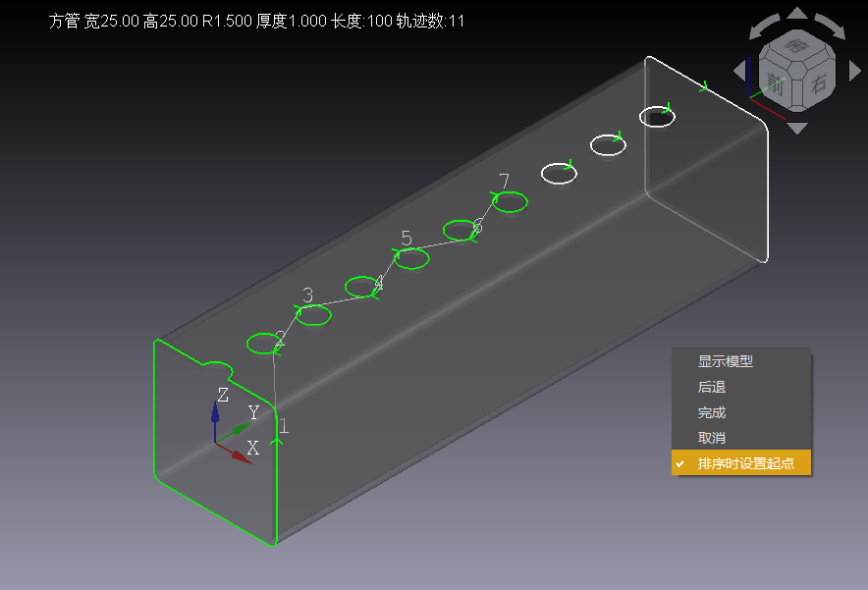Viewport: 868px width, 590px height.
Task: Click 完成 to finish sorting
Action: click(x=711, y=412)
